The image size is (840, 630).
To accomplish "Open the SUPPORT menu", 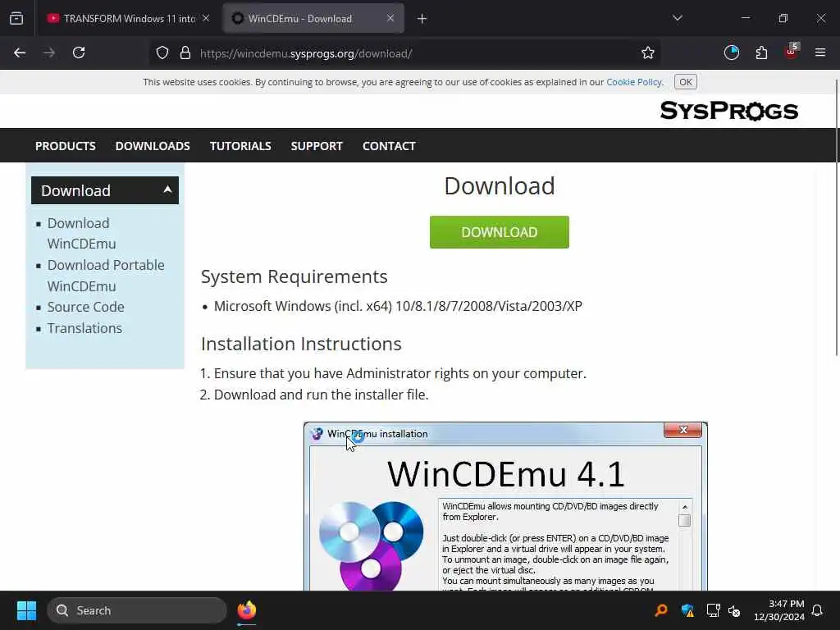I will tap(317, 146).
